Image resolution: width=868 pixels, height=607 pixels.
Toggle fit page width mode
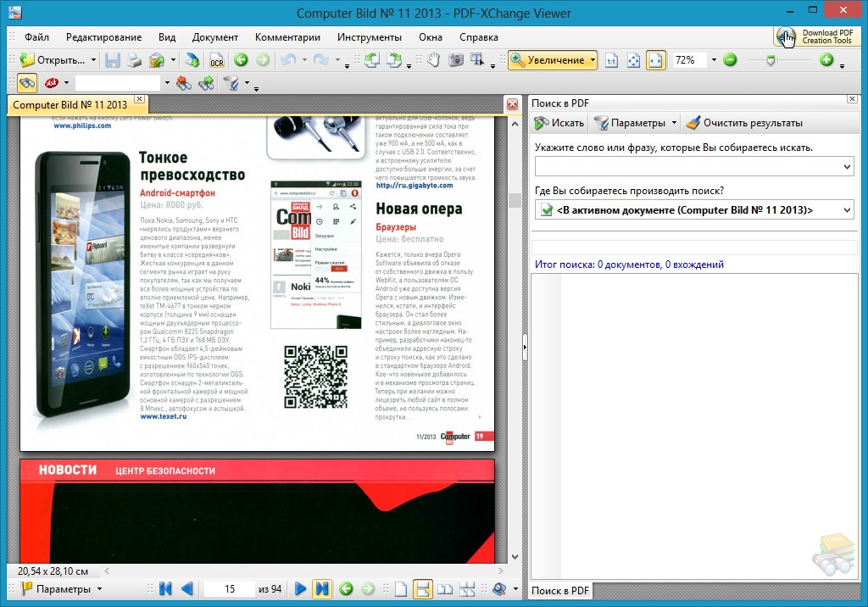point(655,60)
